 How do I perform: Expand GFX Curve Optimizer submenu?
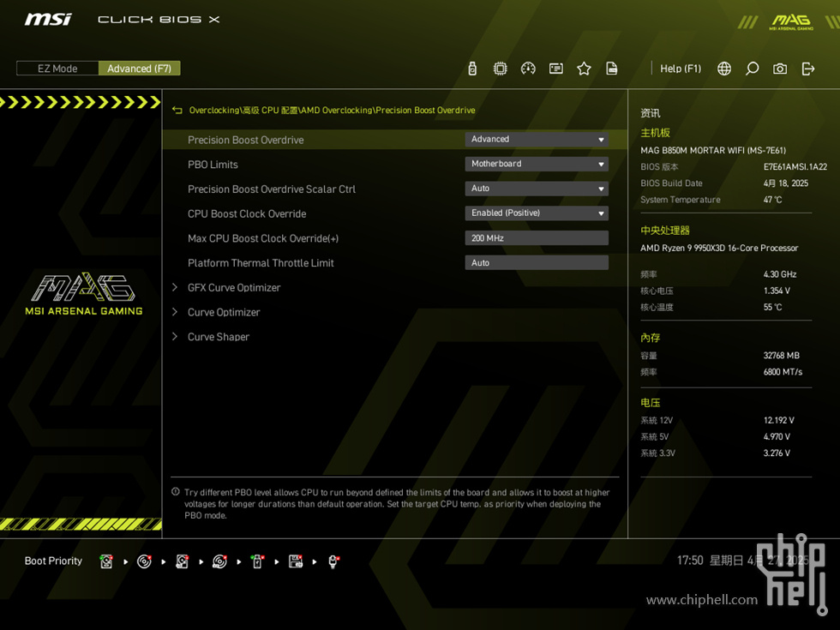point(233,288)
